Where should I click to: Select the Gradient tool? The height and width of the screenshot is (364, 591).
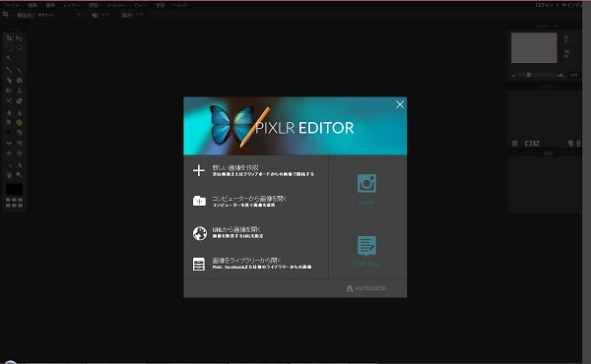tap(9, 91)
